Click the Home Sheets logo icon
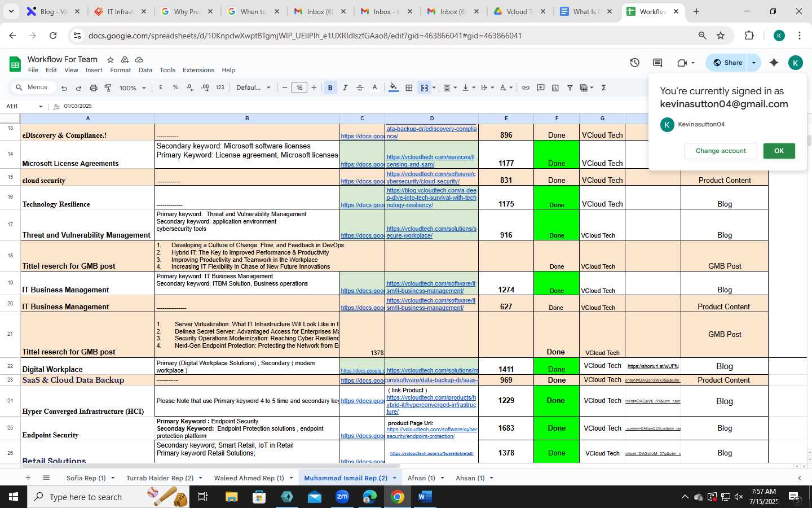 pos(15,64)
